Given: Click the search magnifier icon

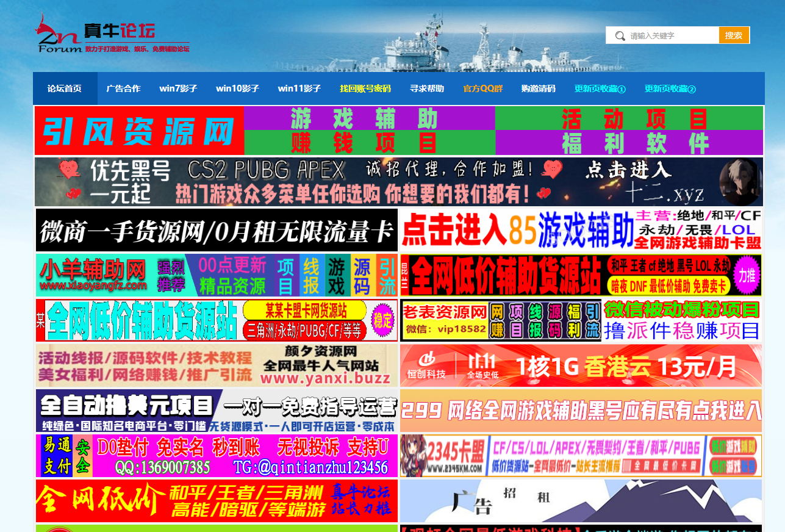Looking at the screenshot, I should (620, 36).
